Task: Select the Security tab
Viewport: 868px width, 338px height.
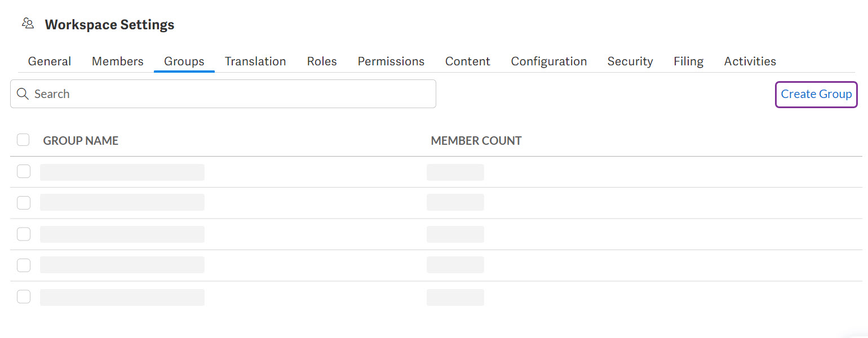Action: point(630,61)
